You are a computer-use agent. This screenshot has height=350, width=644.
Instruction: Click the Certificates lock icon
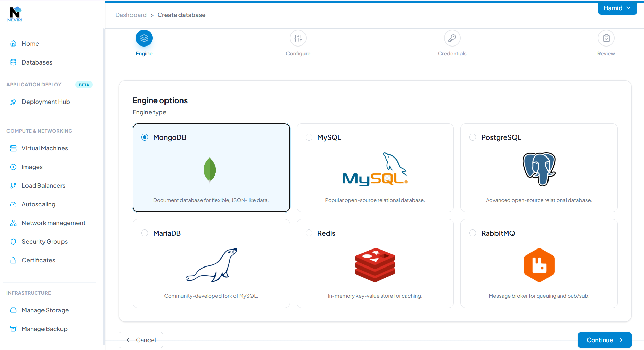coord(13,260)
